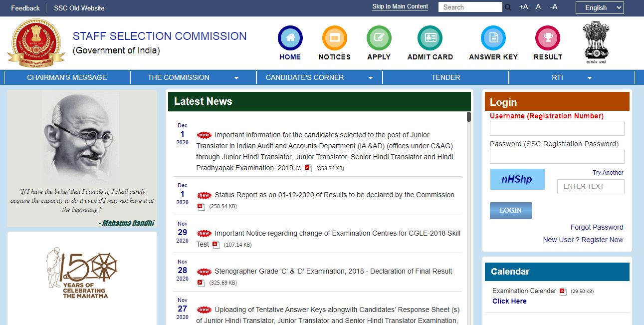Click the search magnifier icon

[x=508, y=7]
